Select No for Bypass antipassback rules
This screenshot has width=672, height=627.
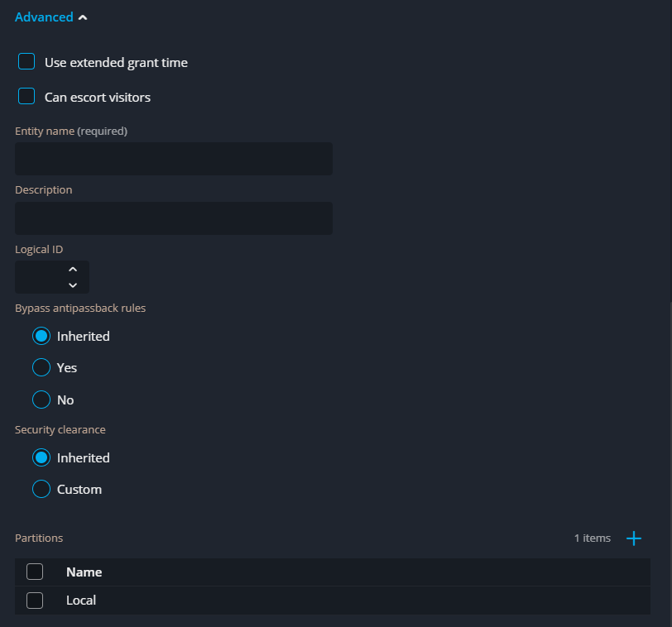[x=41, y=399]
